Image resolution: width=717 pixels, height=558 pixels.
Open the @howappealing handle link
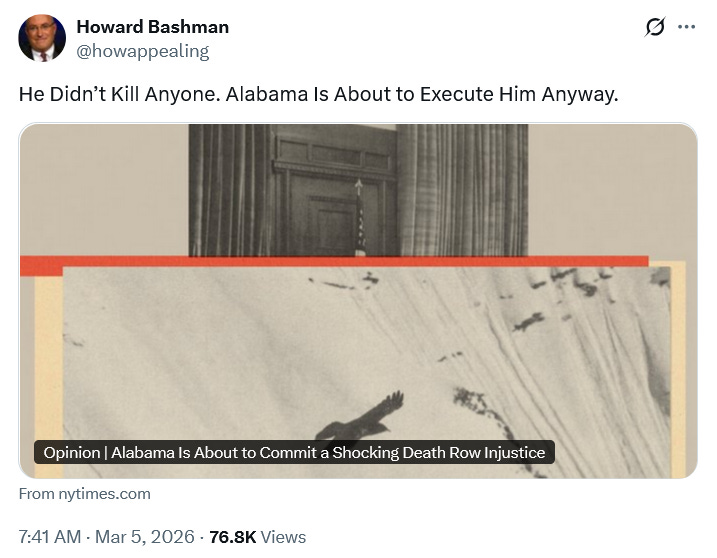pos(143,51)
